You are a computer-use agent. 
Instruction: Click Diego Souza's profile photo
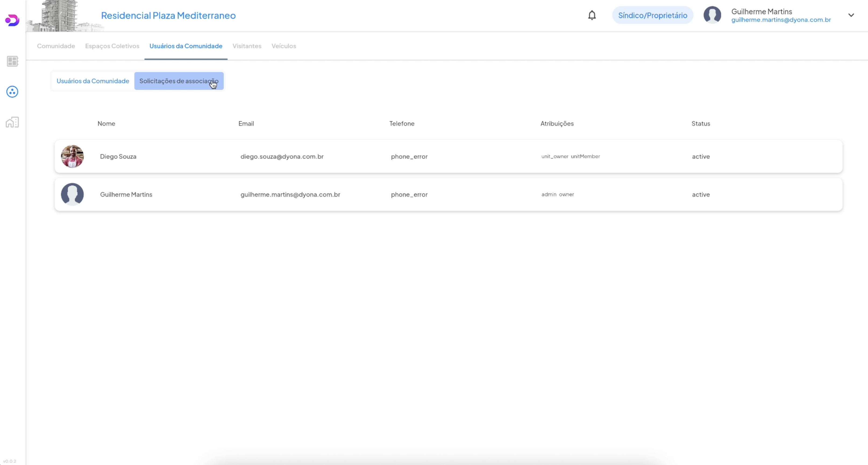(x=72, y=157)
